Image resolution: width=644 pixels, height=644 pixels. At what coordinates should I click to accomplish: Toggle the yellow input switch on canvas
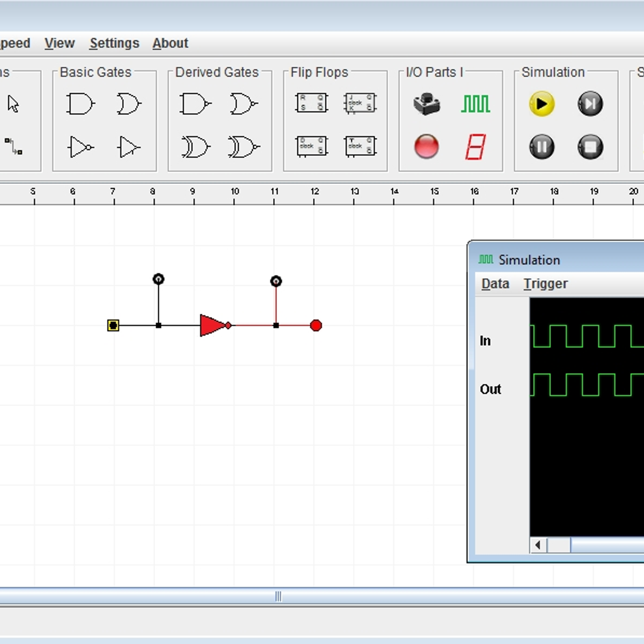point(113,325)
